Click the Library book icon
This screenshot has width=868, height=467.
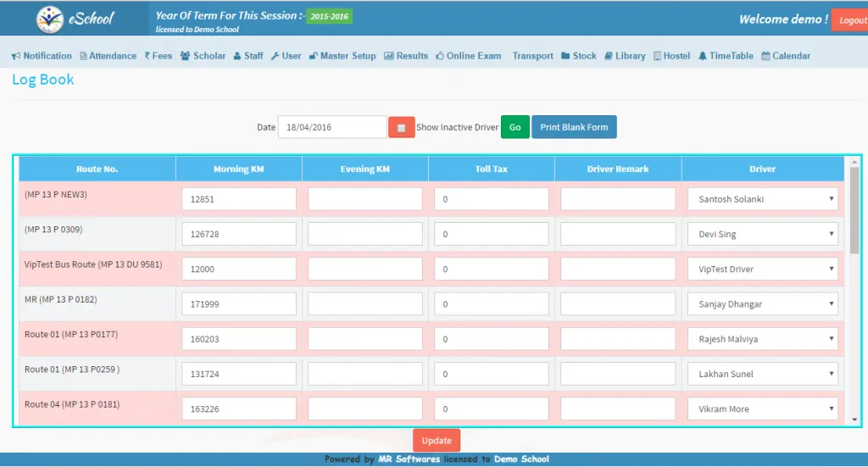[x=609, y=56]
